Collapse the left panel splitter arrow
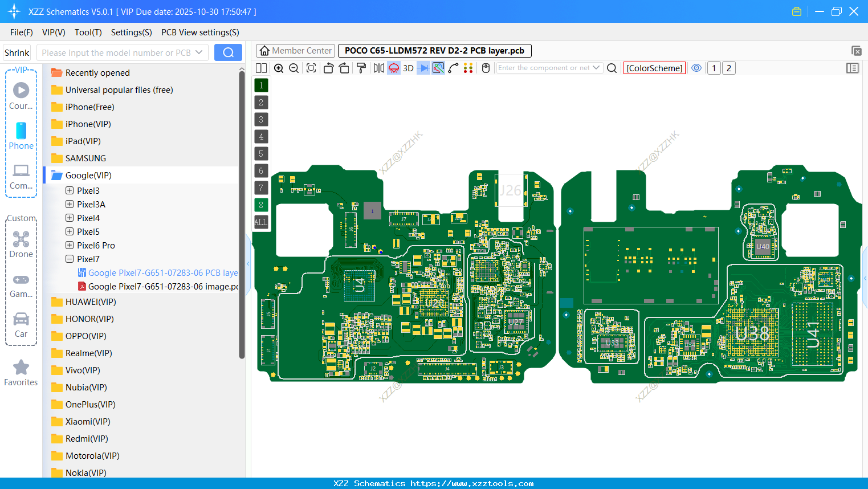 (248, 263)
